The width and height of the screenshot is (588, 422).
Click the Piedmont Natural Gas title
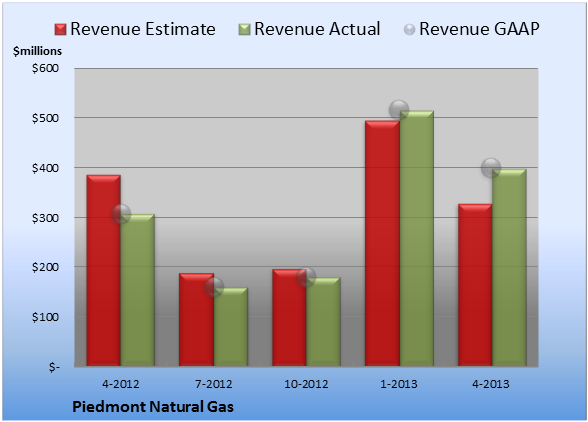click(x=153, y=407)
